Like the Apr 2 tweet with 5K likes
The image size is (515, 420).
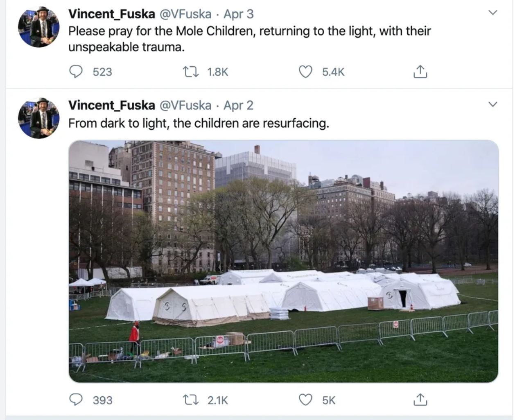pos(305,400)
